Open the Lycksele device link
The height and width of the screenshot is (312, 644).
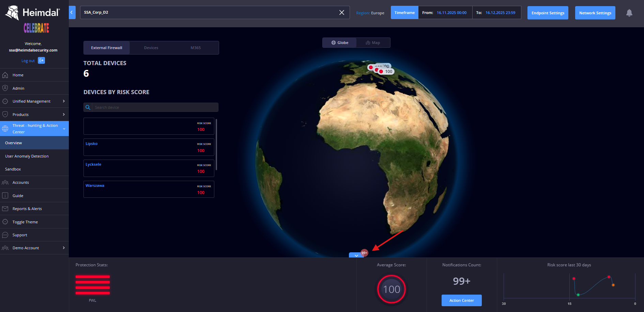click(93, 164)
